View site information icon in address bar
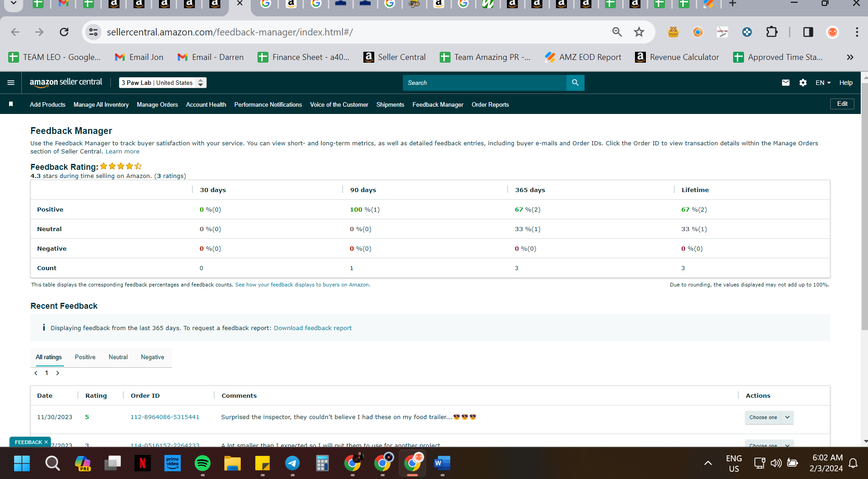Image resolution: width=868 pixels, height=479 pixels. (94, 32)
